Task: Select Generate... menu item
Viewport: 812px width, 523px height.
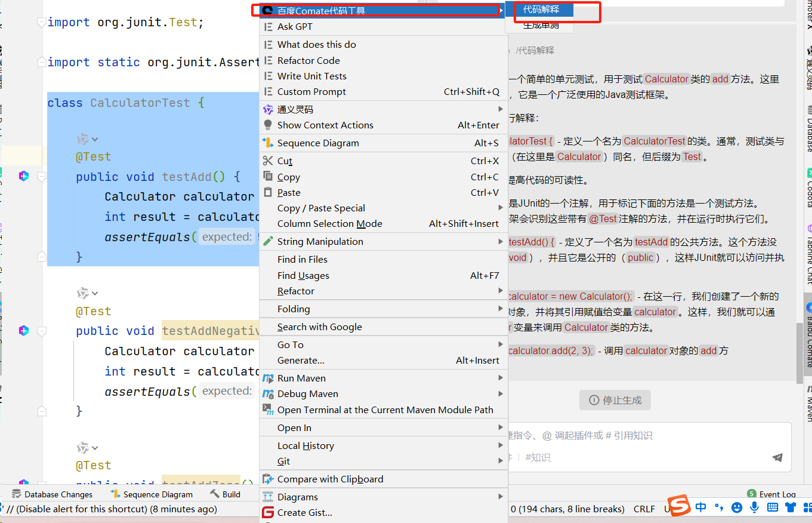Action: (384, 360)
